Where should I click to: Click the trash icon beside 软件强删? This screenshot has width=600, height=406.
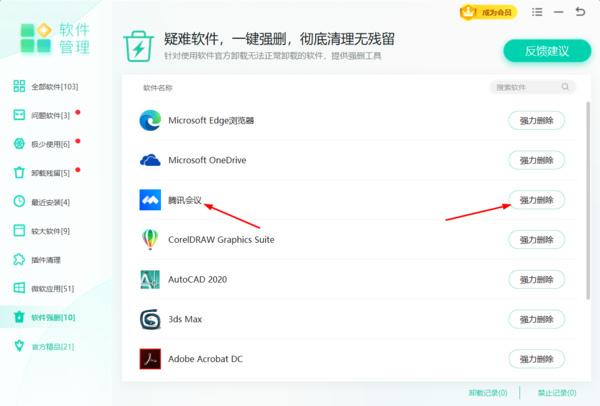click(19, 317)
